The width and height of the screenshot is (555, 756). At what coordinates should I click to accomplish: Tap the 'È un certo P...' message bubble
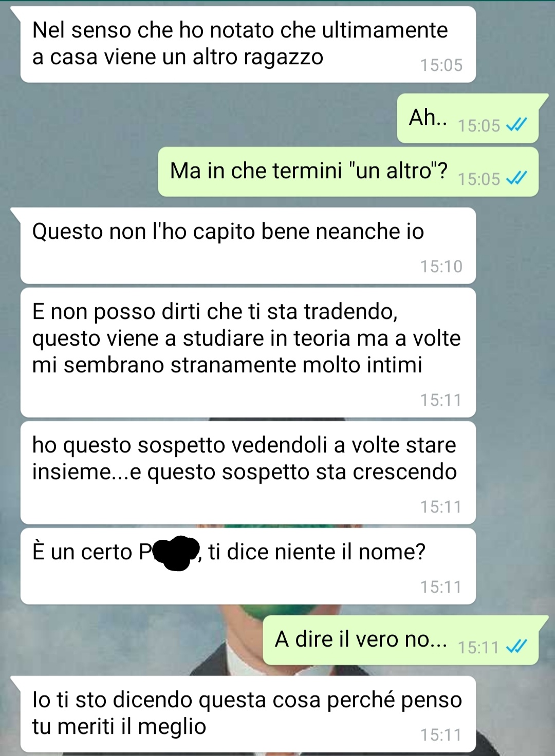(x=248, y=566)
